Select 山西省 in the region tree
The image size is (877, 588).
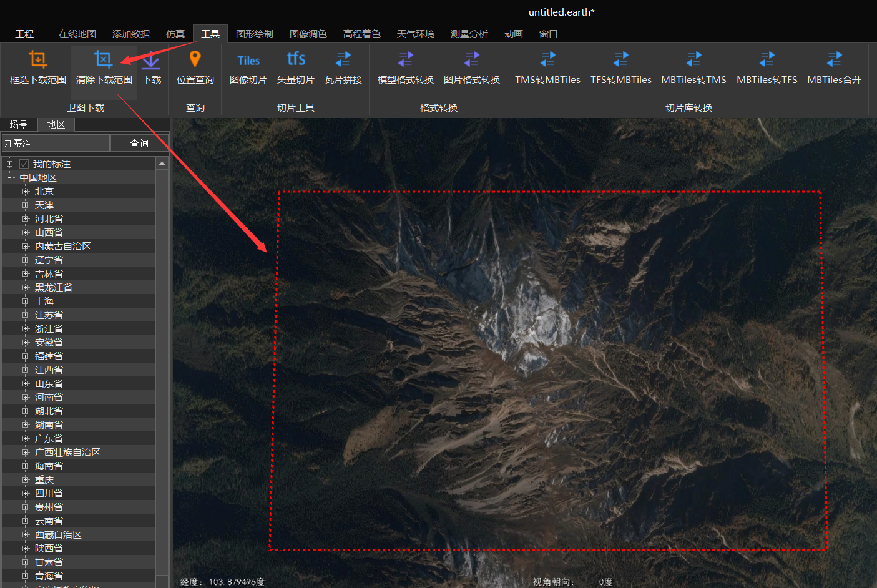(49, 233)
